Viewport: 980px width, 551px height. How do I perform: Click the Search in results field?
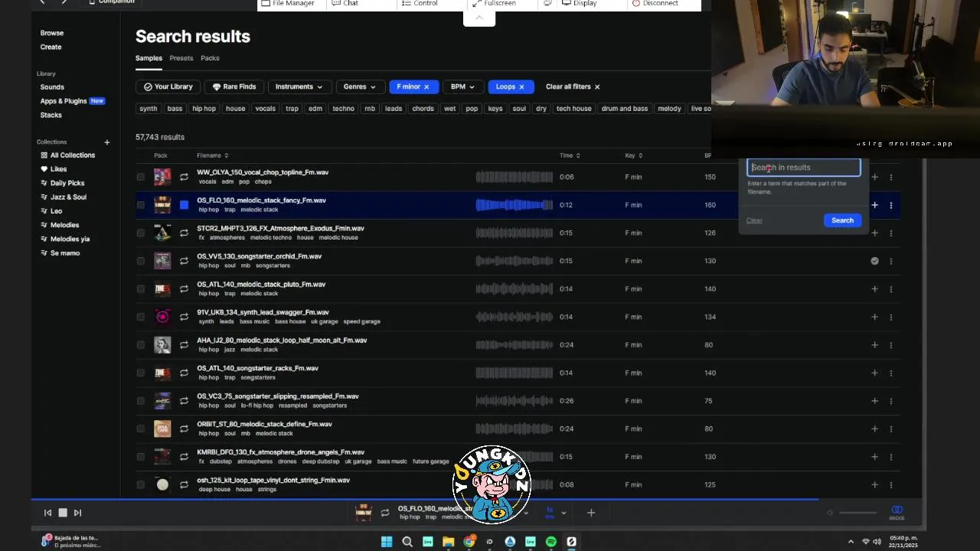pyautogui.click(x=804, y=168)
